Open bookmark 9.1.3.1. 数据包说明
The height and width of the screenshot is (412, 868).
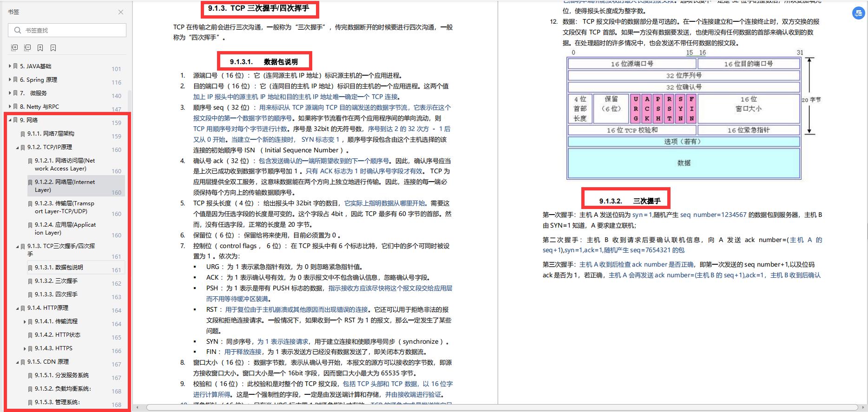tap(59, 267)
